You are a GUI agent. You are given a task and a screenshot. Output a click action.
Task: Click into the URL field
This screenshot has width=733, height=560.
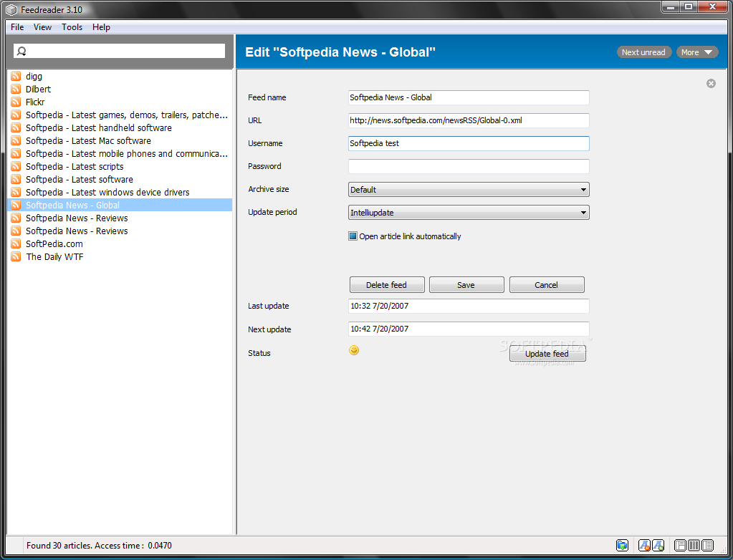469,120
